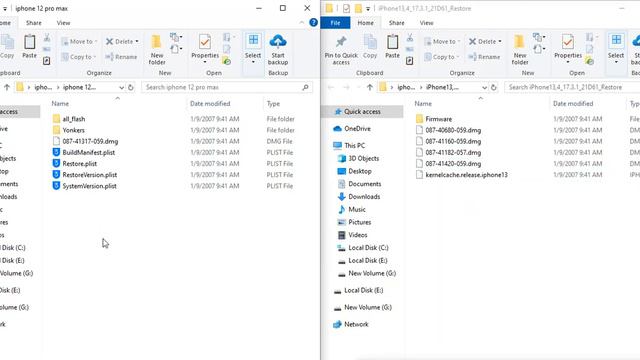Click Start backup cloud icon in the left window
The height and width of the screenshot is (360, 640).
[278, 41]
